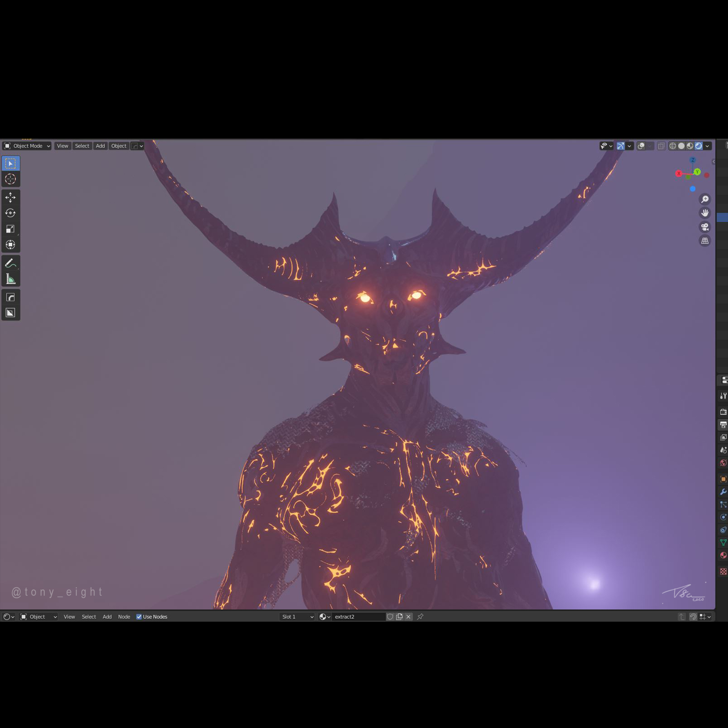Switch to Solid viewport shading

(x=681, y=146)
